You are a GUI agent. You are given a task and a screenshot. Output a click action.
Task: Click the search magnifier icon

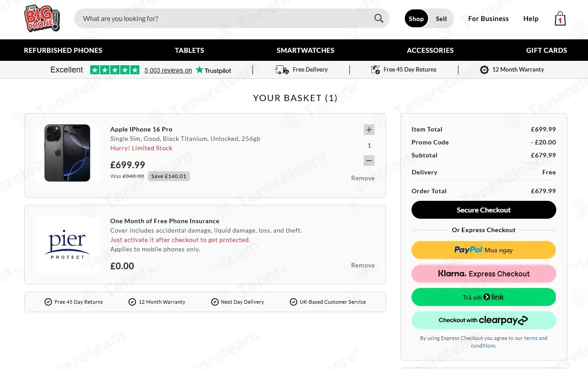[x=379, y=18]
